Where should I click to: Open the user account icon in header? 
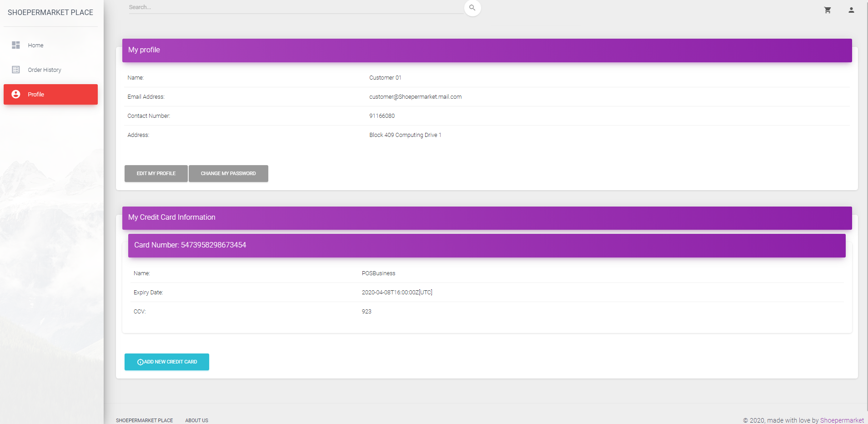851,10
